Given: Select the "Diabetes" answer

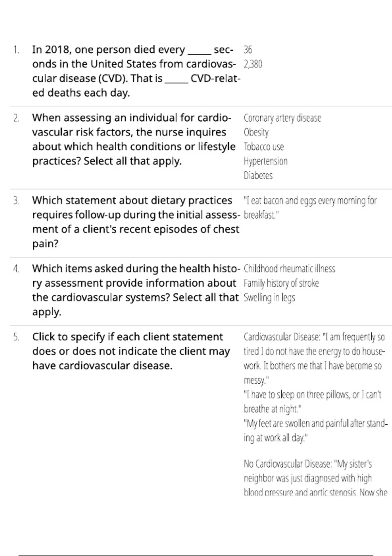Looking at the screenshot, I should (x=258, y=176).
